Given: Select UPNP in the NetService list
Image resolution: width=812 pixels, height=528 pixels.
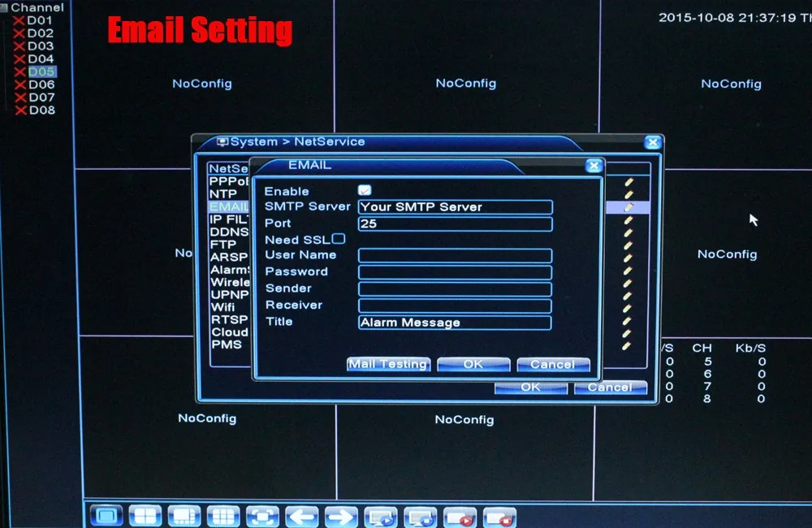Looking at the screenshot, I should tap(230, 294).
